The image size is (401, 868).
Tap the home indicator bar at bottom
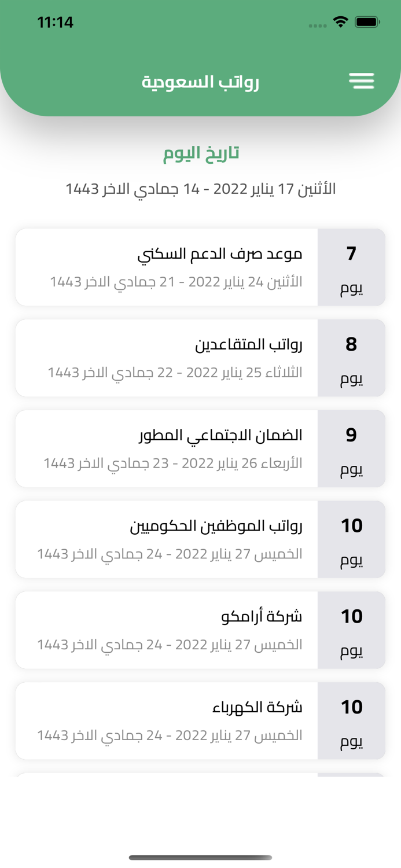coord(200,854)
